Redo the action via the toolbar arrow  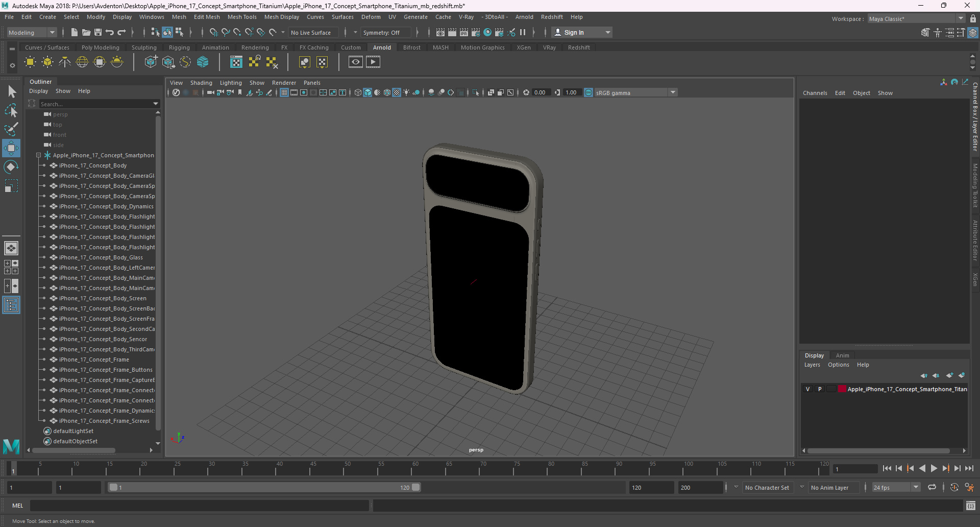click(x=121, y=32)
